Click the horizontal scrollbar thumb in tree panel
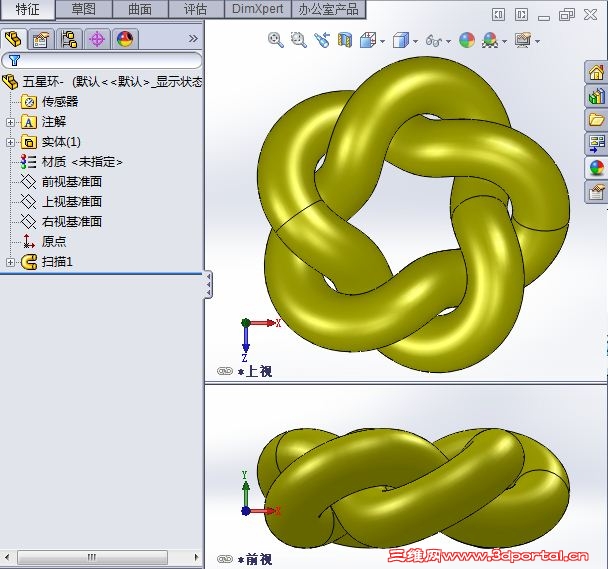 click(92, 557)
